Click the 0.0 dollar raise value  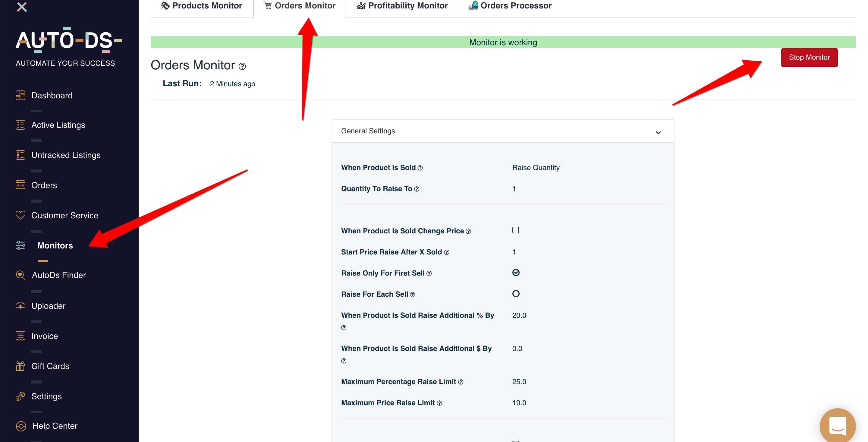pyautogui.click(x=517, y=349)
